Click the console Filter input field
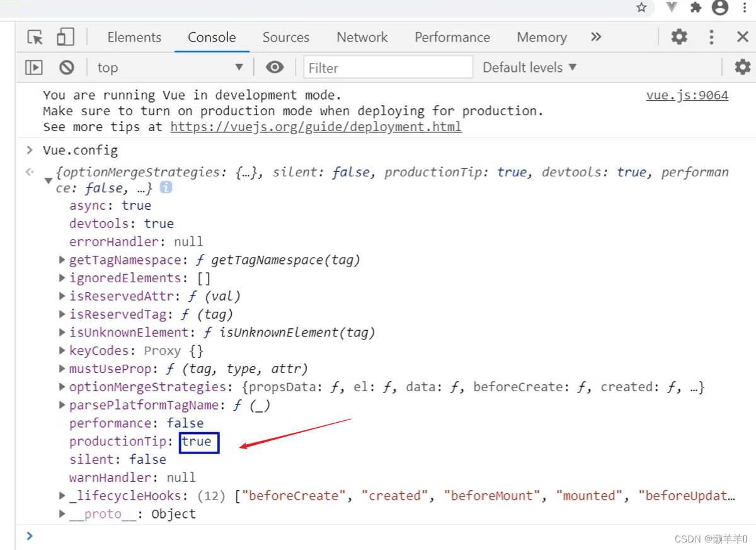This screenshot has height=550, width=756. [387, 67]
